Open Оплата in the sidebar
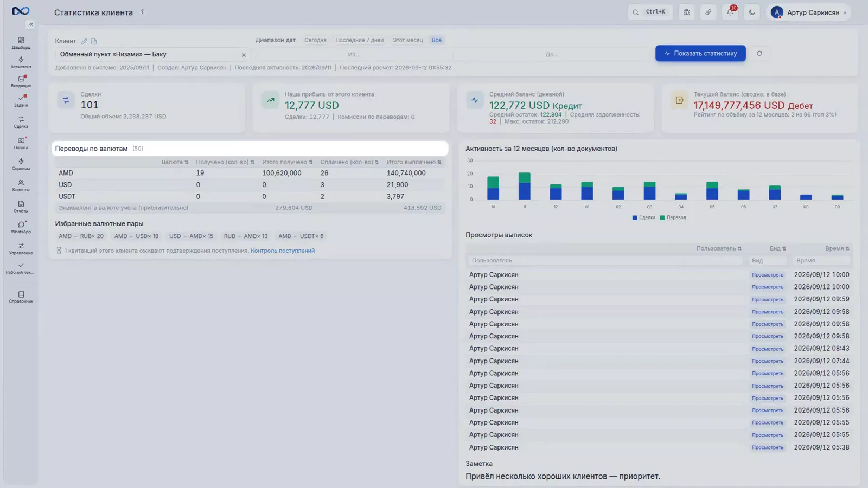The height and width of the screenshot is (488, 868). 21,144
